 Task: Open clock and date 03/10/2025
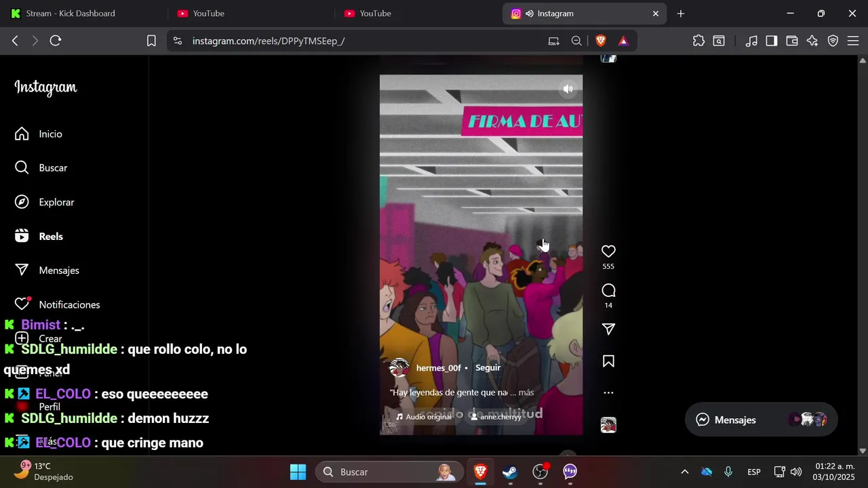click(833, 472)
